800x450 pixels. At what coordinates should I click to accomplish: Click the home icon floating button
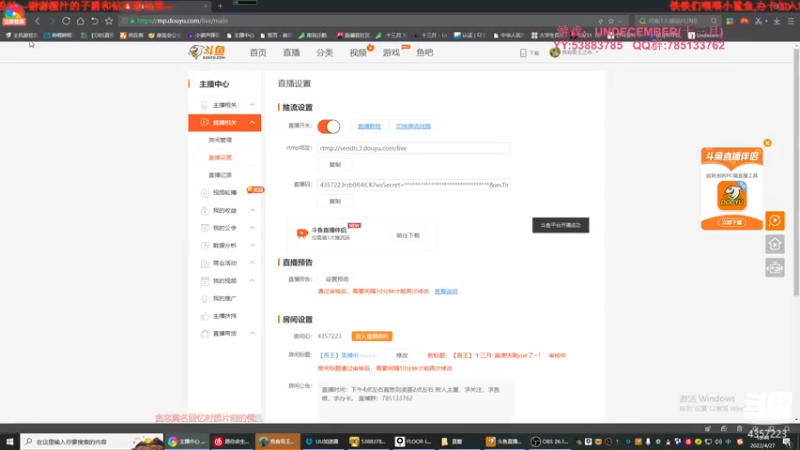click(x=774, y=244)
